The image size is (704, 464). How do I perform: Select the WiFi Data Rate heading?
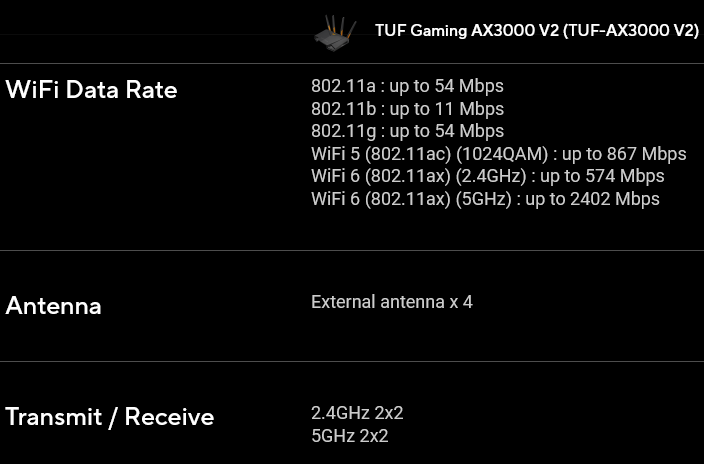click(x=92, y=89)
